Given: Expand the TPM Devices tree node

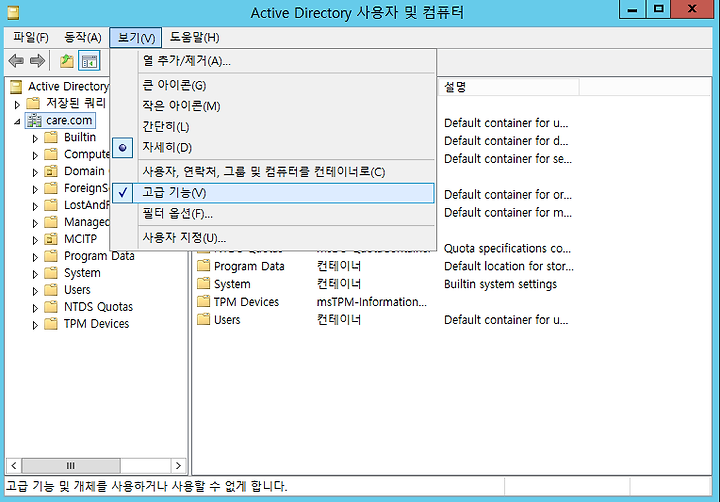Looking at the screenshot, I should pyautogui.click(x=35, y=326).
